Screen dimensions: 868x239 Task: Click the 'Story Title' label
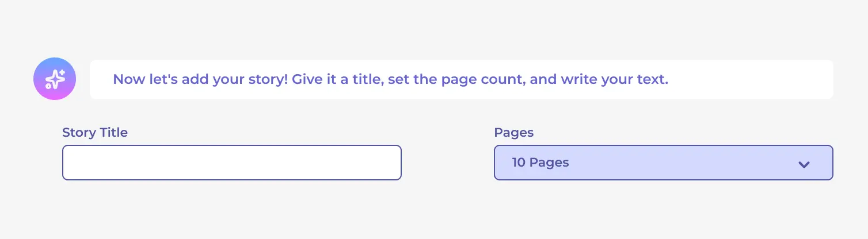(x=95, y=133)
